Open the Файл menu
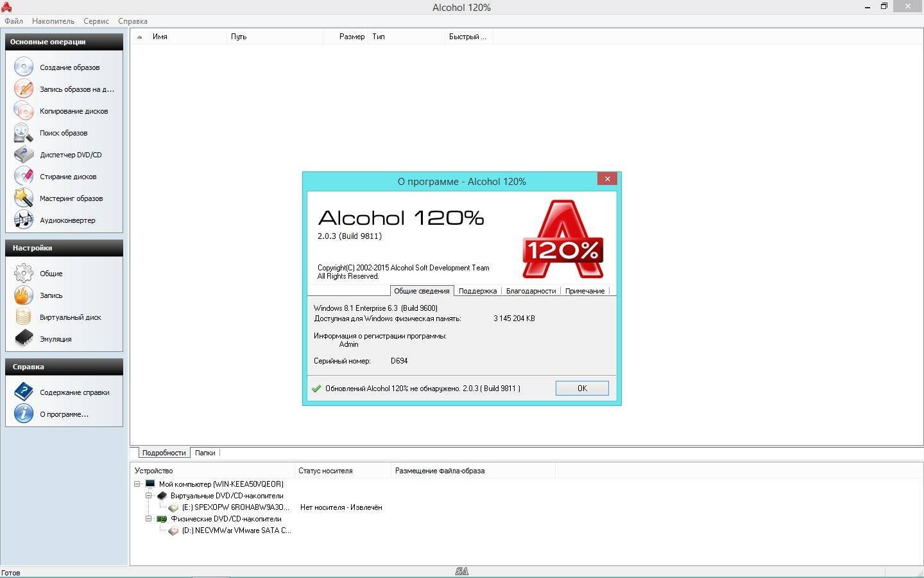Viewport: 924px width, 578px height. click(13, 21)
